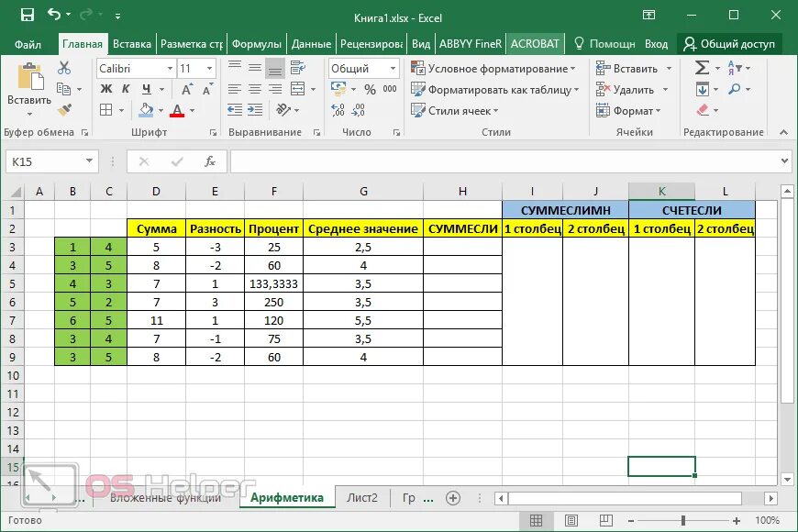Align cell content to top

coord(235,67)
